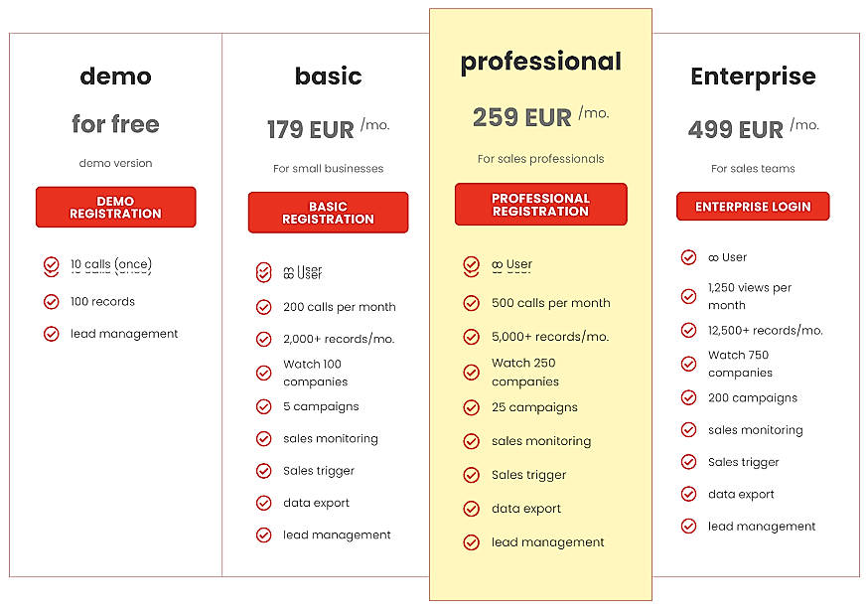Click the "259 EUR /mo." price text

[x=540, y=116]
